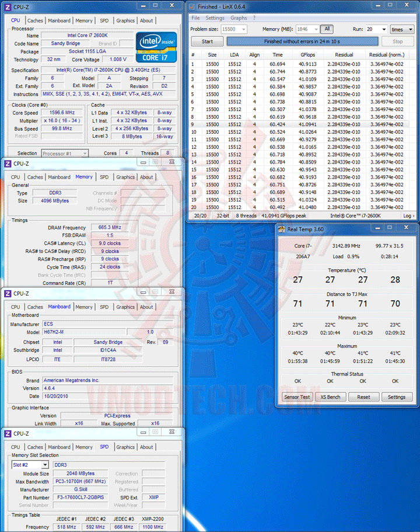Image resolution: width=420 pixels, height=532 pixels.
Task: Click the fourth core temperature 28
Action: (x=395, y=280)
